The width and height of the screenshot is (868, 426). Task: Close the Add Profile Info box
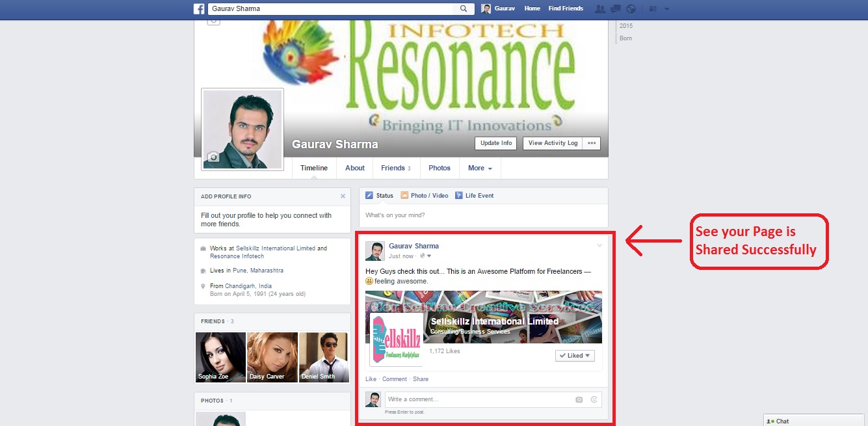click(x=343, y=196)
